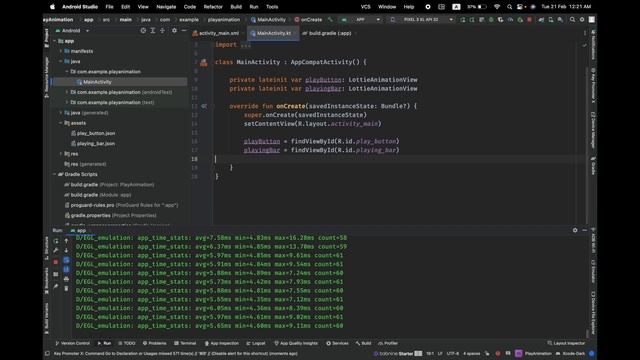Open the Layout Inspector button
This screenshot has width=640, height=360.
(x=566, y=343)
